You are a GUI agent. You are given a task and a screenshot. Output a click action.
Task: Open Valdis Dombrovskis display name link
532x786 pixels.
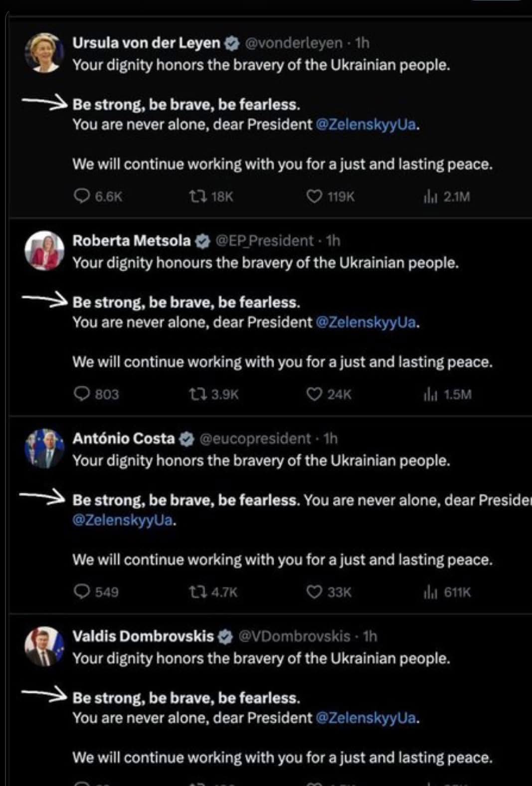(143, 636)
